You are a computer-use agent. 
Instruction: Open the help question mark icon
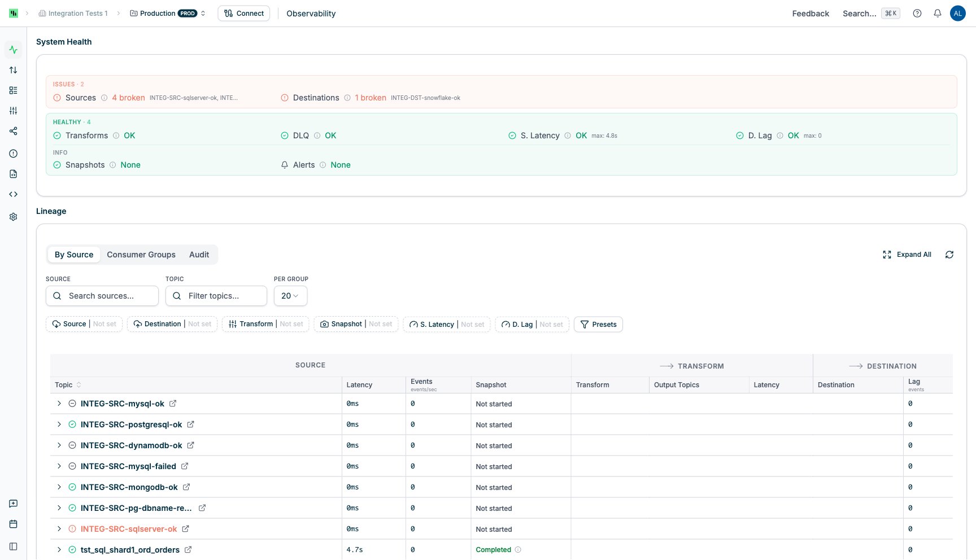pyautogui.click(x=917, y=14)
